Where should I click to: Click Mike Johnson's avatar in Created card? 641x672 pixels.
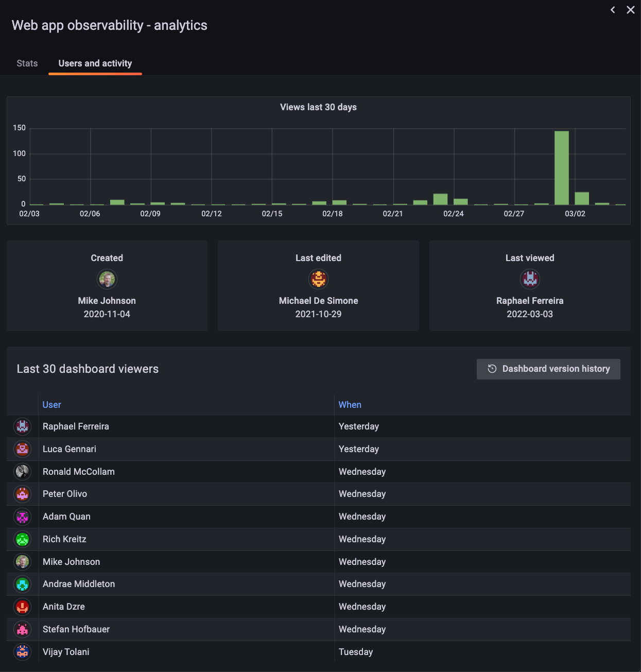pyautogui.click(x=107, y=279)
